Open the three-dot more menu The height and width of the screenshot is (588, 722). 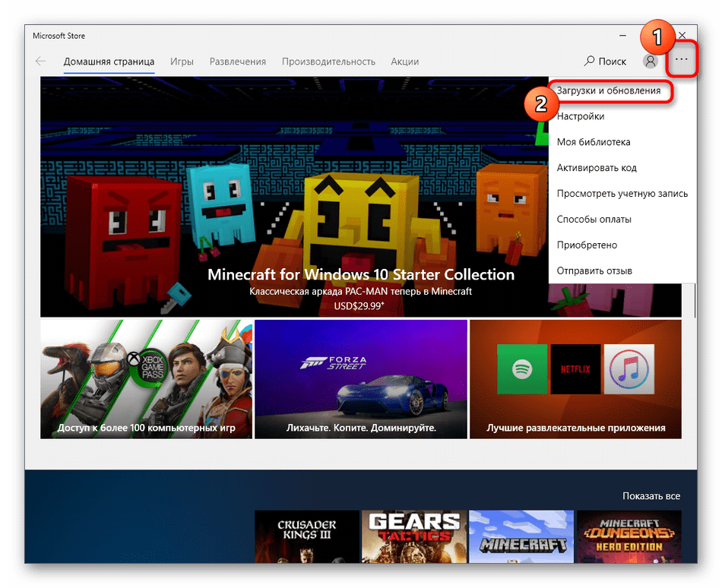(682, 60)
